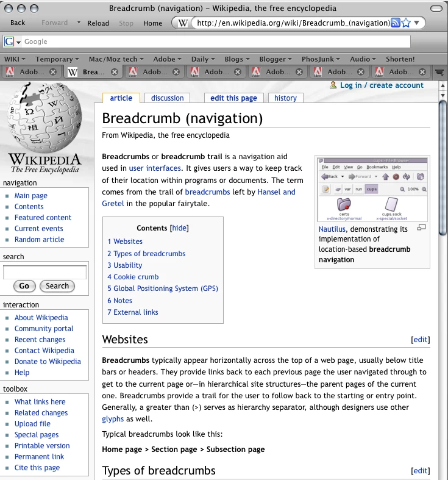Click the Wikipedia favicon on the Brea... tab
The width and height of the screenshot is (448, 480).
[72, 72]
